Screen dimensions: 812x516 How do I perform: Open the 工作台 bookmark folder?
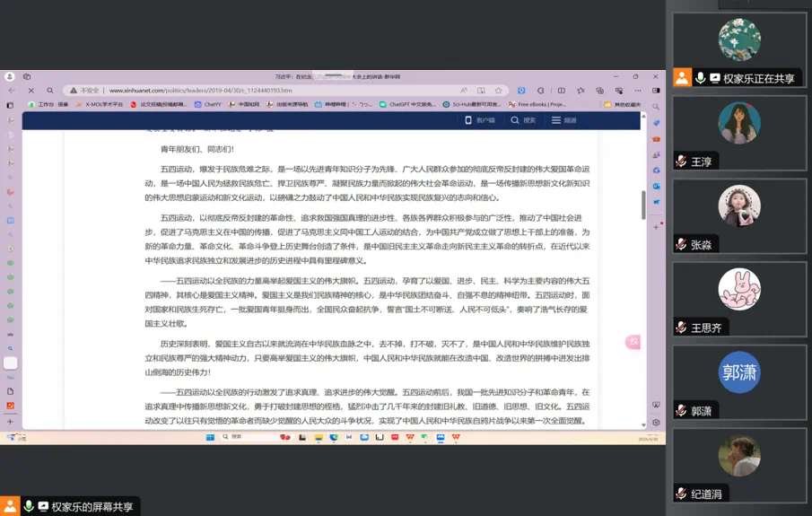48,104
